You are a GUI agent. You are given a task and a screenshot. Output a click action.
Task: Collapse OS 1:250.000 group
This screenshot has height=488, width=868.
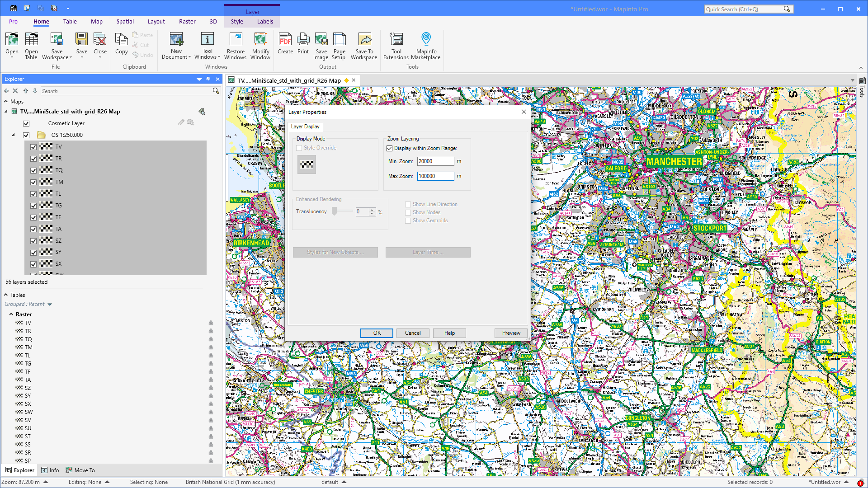point(13,135)
